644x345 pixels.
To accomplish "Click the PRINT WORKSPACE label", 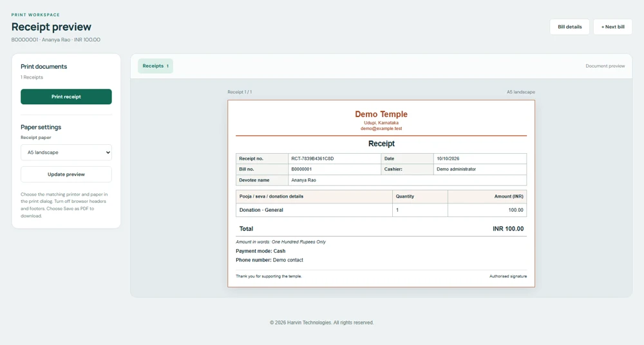I will [x=35, y=15].
